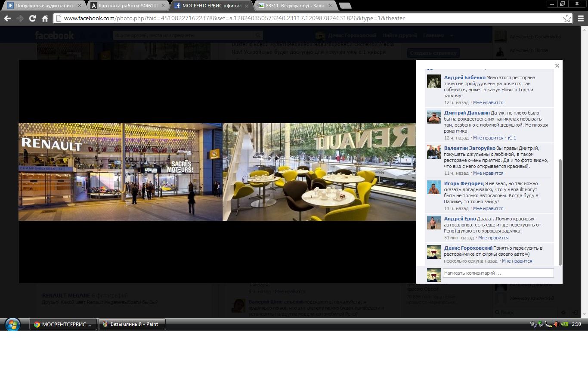
Task: Open Андрей Ерко's profile link
Action: 460,219
